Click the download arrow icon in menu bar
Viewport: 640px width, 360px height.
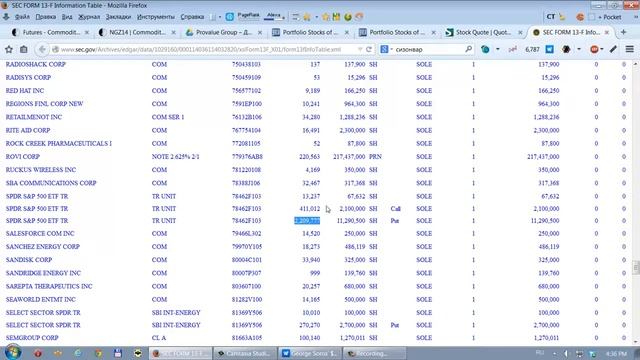(x=6, y=17)
